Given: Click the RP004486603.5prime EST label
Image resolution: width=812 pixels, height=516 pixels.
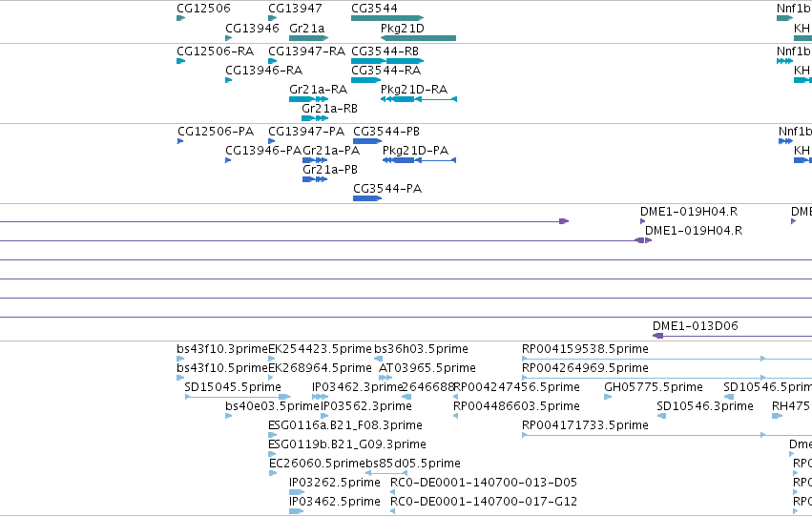Looking at the screenshot, I should (516, 406).
